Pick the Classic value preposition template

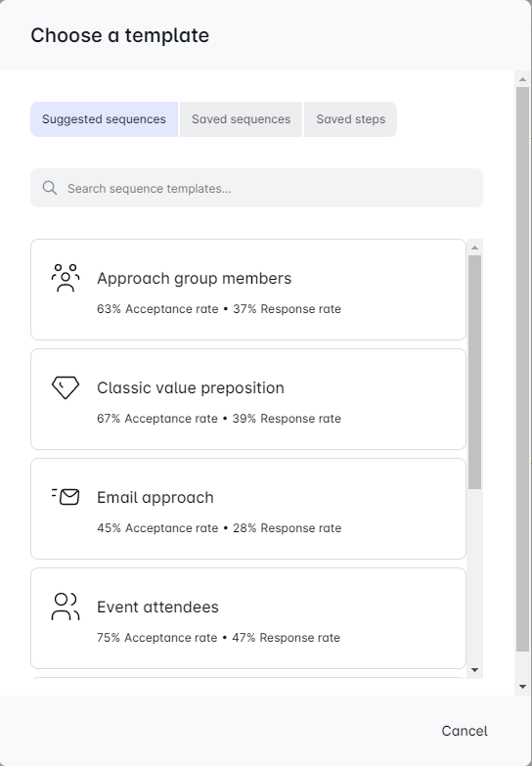[x=248, y=399]
